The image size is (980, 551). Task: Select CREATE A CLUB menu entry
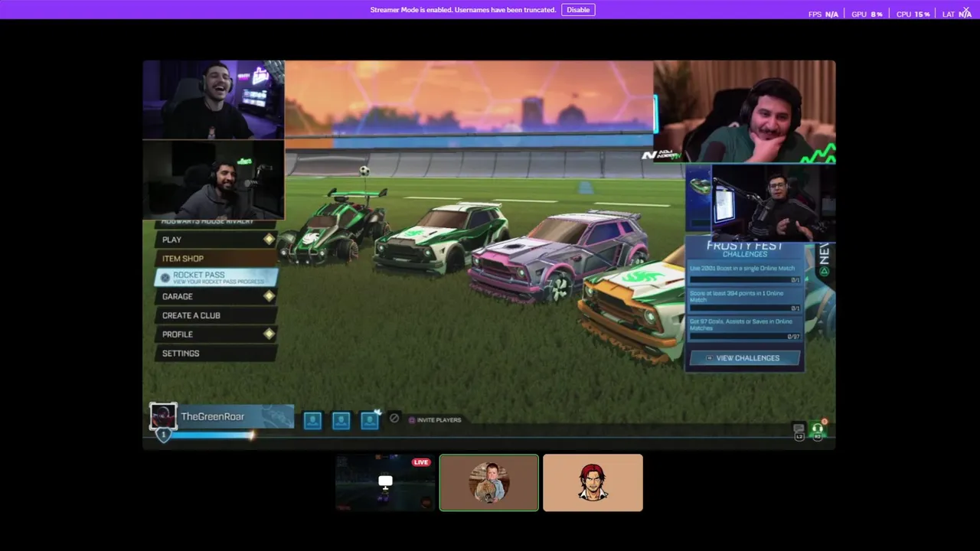[217, 315]
